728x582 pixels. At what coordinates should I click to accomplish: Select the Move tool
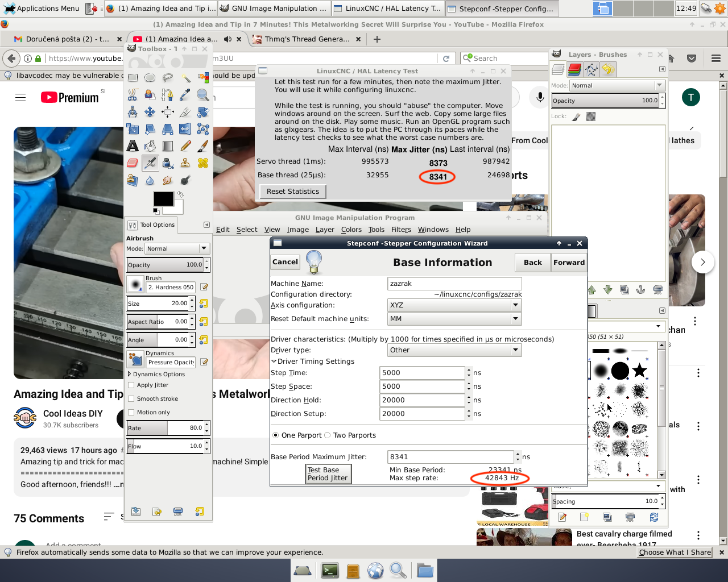(x=150, y=112)
